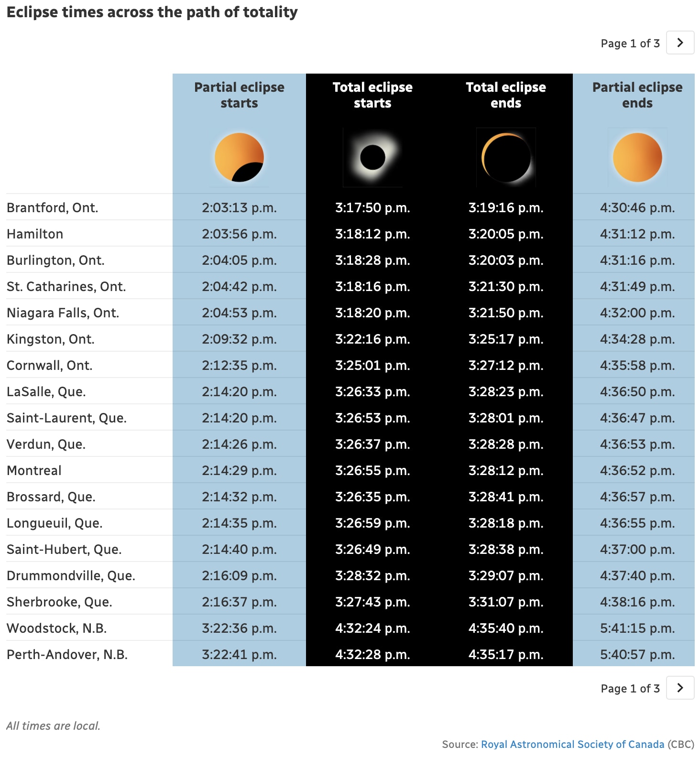Click the Montreal row label
700x757 pixels.
34,471
